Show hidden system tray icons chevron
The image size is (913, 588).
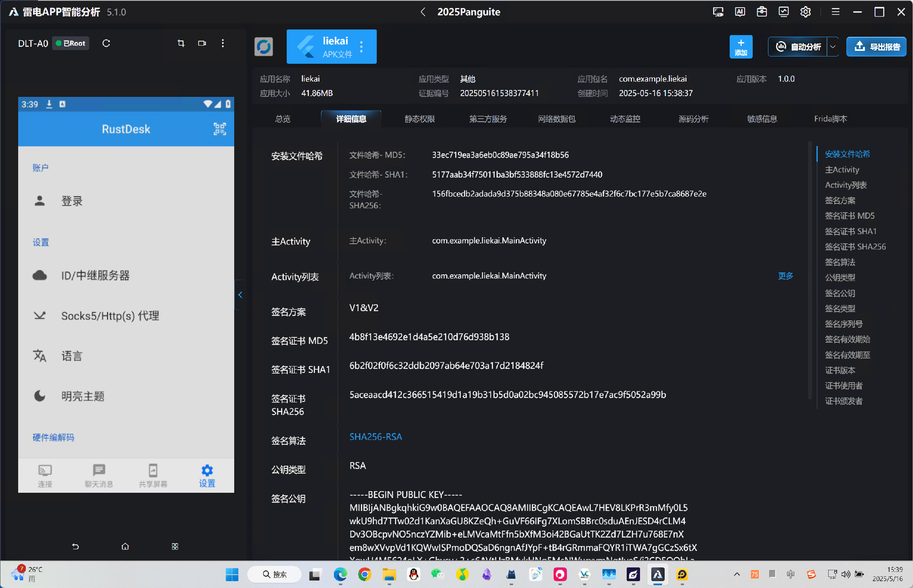point(737,574)
